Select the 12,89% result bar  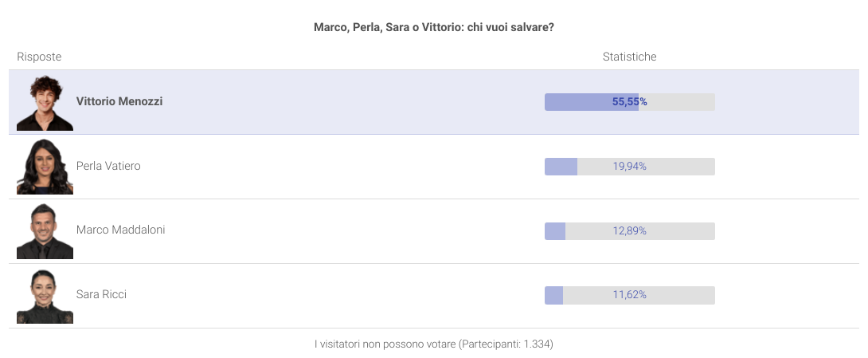629,231
